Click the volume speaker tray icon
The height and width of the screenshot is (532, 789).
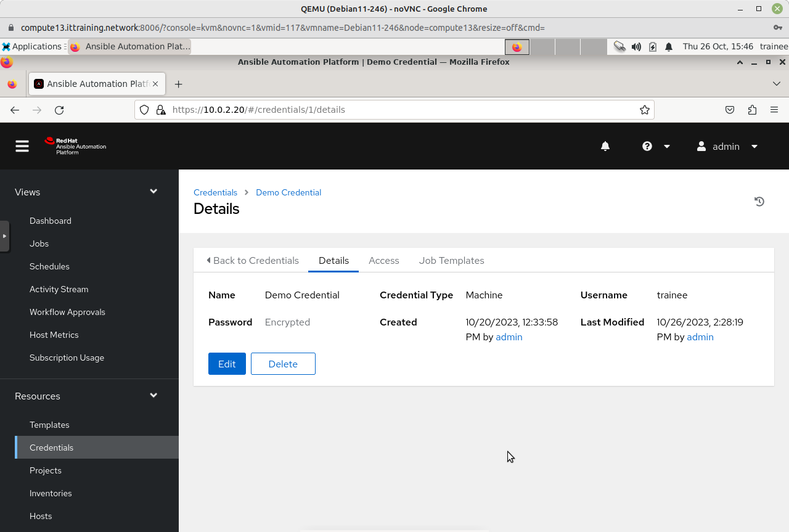click(x=636, y=47)
